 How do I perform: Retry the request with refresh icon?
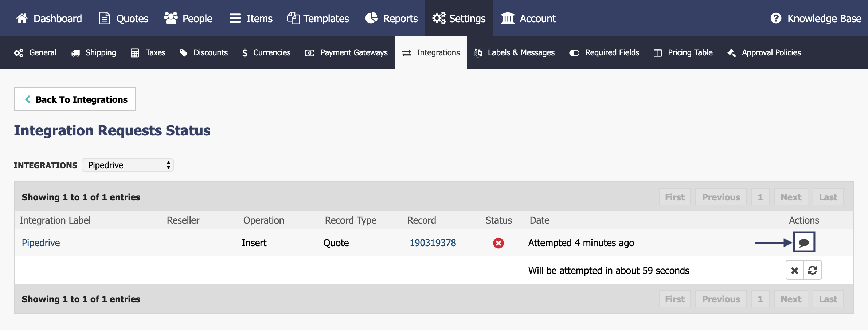(x=813, y=270)
